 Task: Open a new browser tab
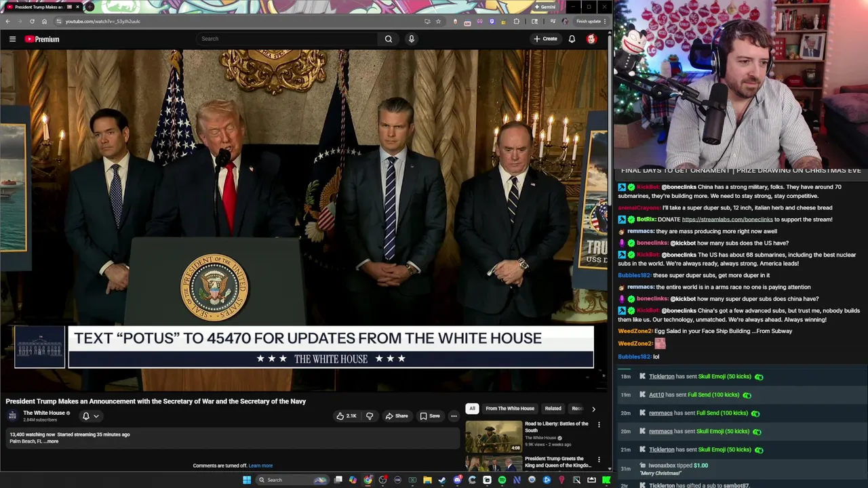pos(90,7)
